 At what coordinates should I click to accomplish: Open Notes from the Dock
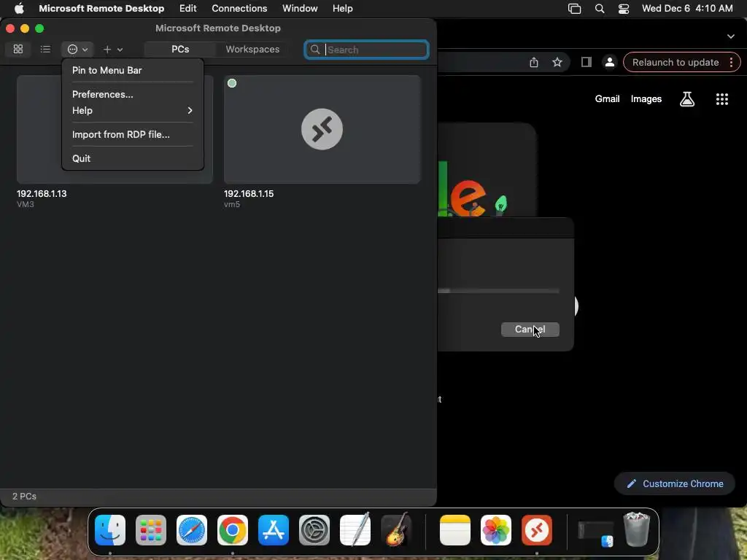(x=455, y=530)
